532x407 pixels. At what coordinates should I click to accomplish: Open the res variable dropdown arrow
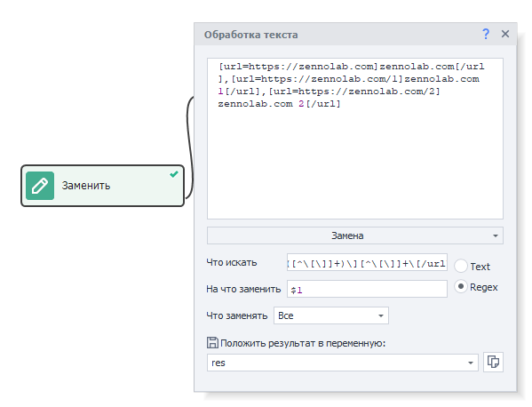tap(471, 363)
